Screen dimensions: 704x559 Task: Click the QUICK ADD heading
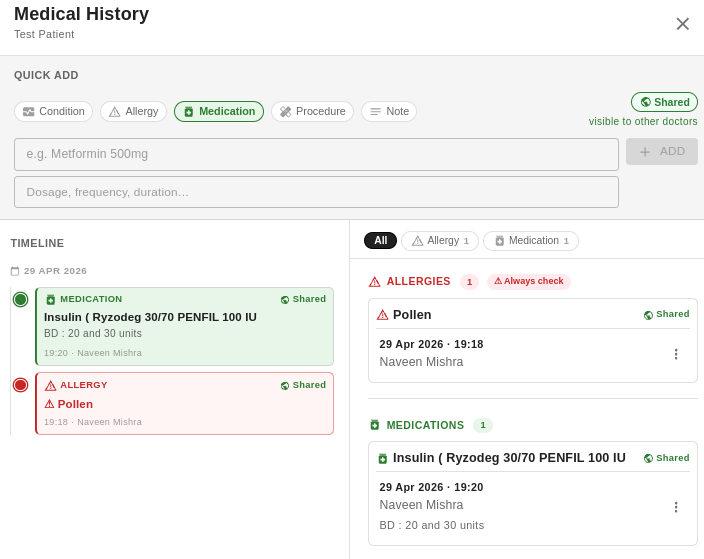[x=46, y=75]
